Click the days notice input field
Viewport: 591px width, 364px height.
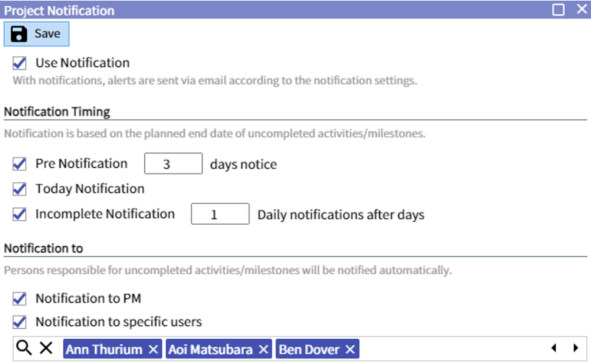(173, 163)
